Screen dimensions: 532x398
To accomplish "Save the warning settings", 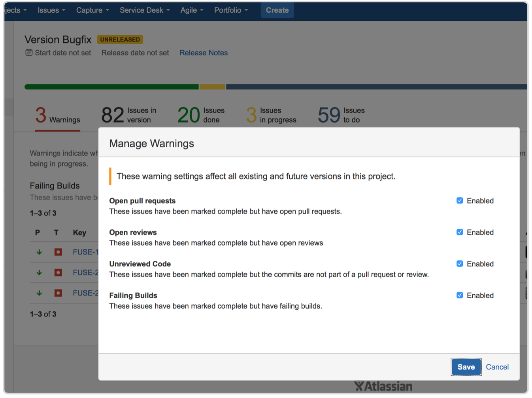I will (x=466, y=367).
